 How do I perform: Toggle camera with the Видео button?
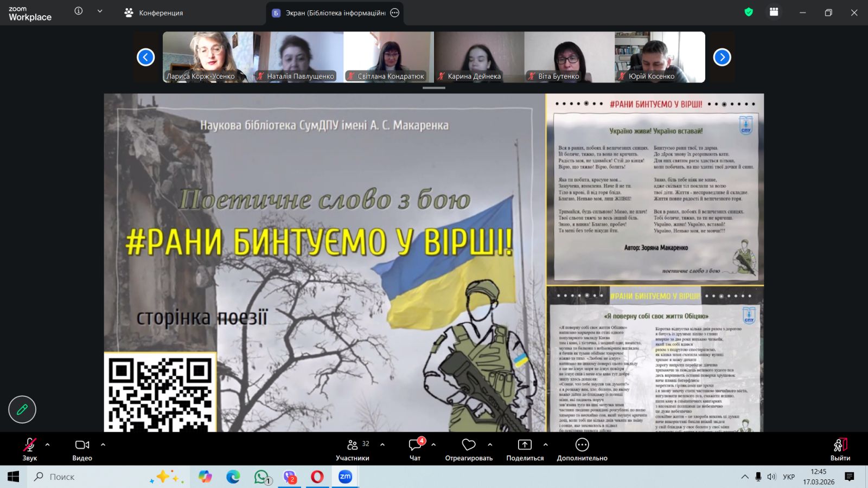pos(82,449)
